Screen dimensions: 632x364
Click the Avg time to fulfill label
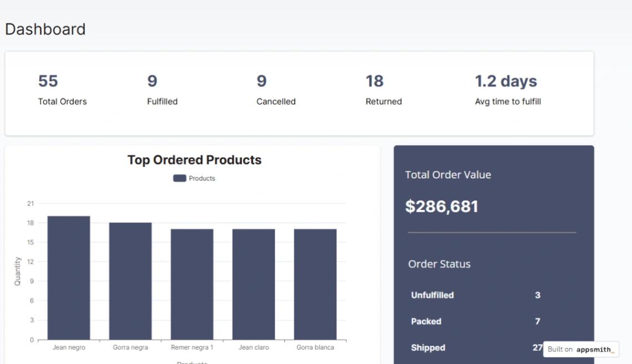(508, 101)
